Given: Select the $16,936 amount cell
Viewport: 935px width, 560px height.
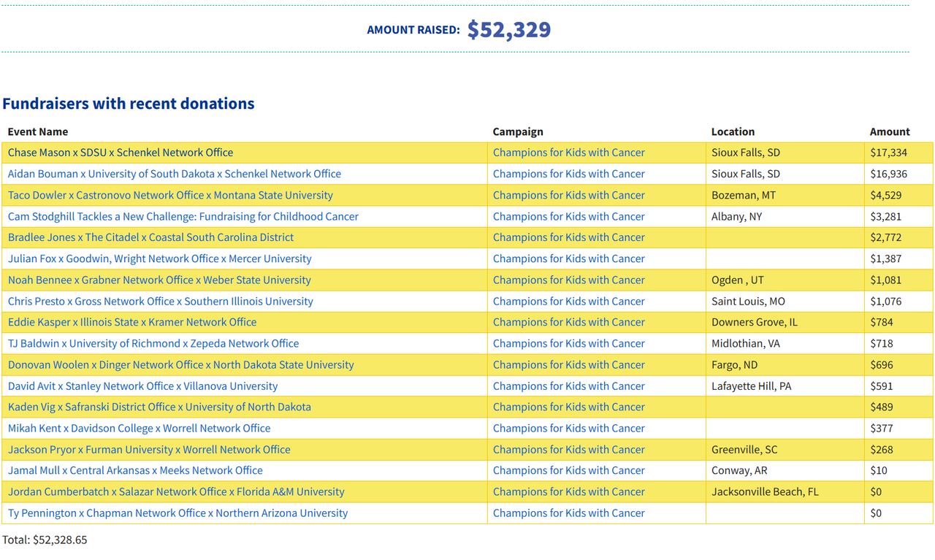Looking at the screenshot, I should [x=898, y=174].
